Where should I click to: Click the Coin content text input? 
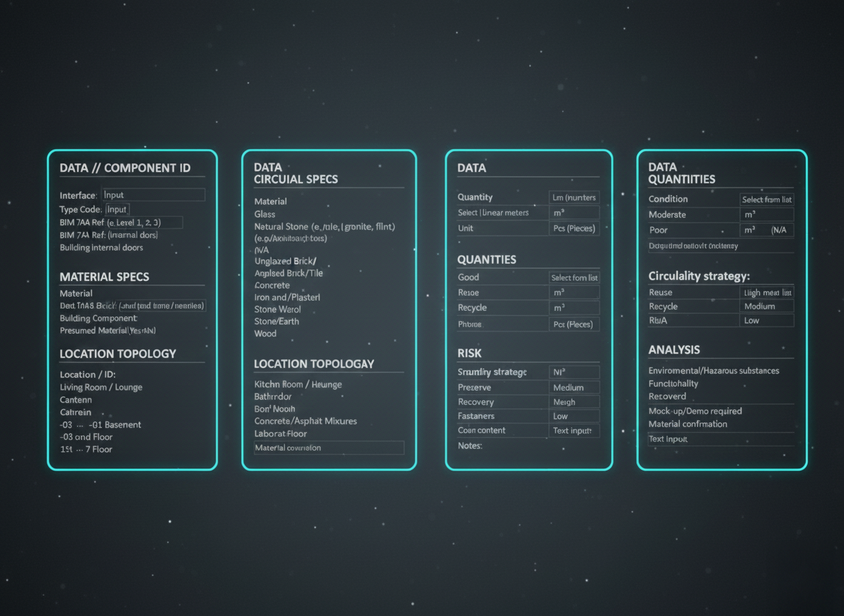click(x=575, y=431)
